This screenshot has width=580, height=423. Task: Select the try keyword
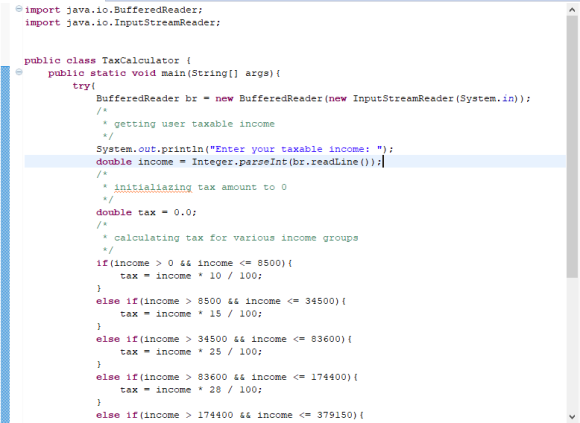pyautogui.click(x=81, y=86)
